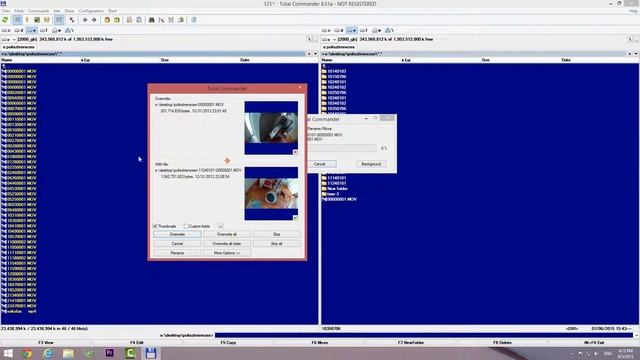
Task: Click the move progress bar at 0%
Action: [342, 148]
